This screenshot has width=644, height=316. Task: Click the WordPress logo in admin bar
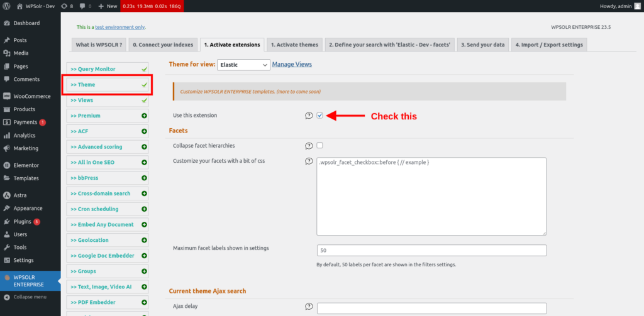[x=7, y=6]
